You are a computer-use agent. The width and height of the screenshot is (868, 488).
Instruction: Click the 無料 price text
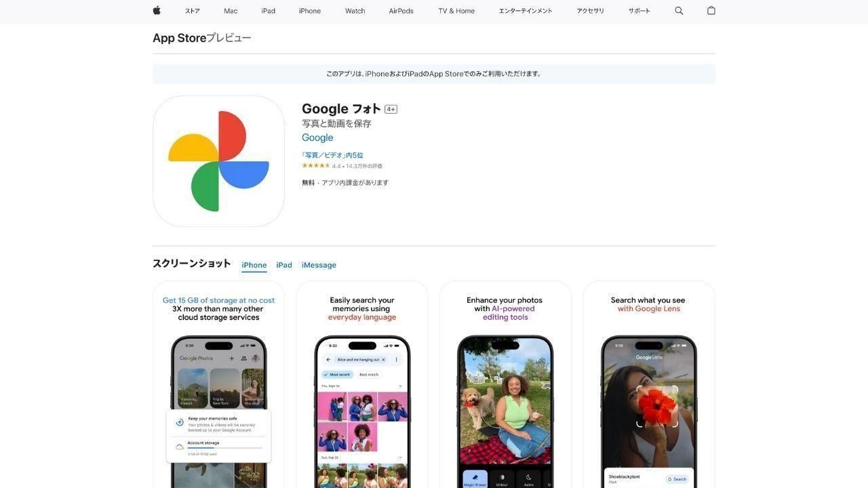308,182
